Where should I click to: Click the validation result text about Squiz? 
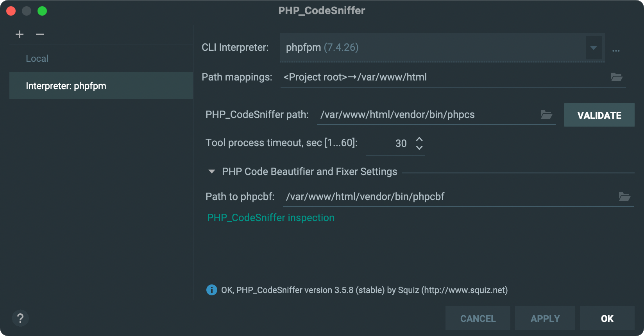365,290
